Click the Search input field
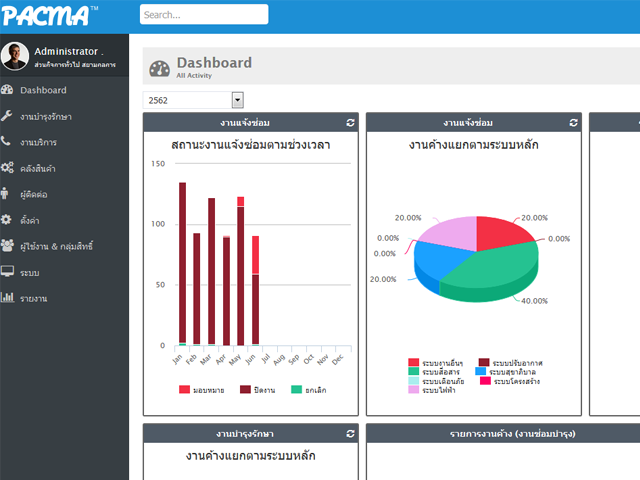The width and height of the screenshot is (640, 480). 204,15
